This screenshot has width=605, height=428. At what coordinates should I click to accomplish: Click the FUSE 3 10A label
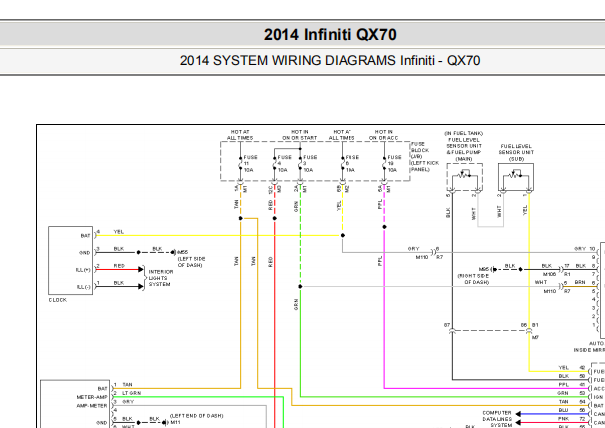[310, 163]
